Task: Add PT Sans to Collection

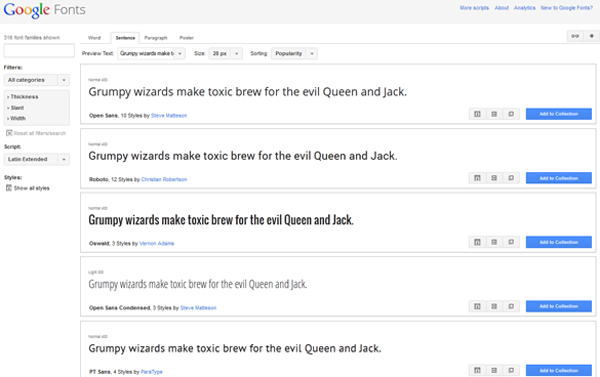Action: 559,370
